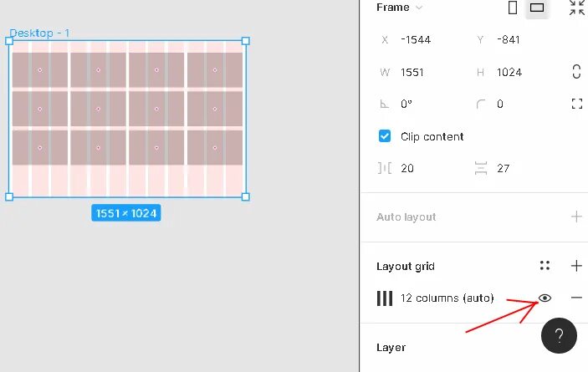Expand the Frame type dropdown
Screen dimensions: 588x372
point(419,8)
